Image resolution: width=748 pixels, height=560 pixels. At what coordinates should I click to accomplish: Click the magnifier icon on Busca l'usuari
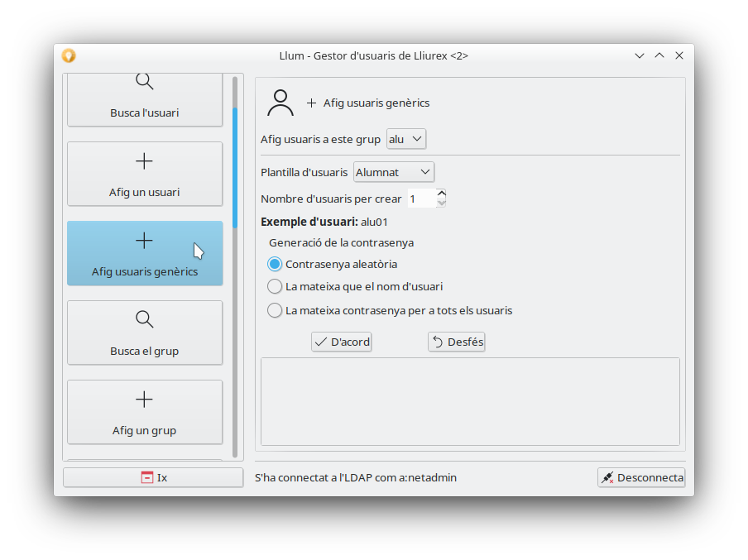[x=144, y=81]
